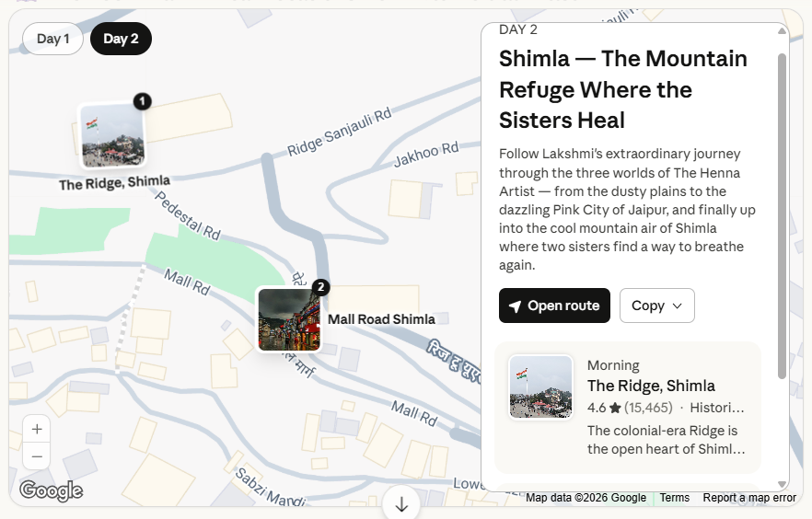Zoom out on the map
Screen dimensions: 812x519
click(x=37, y=456)
